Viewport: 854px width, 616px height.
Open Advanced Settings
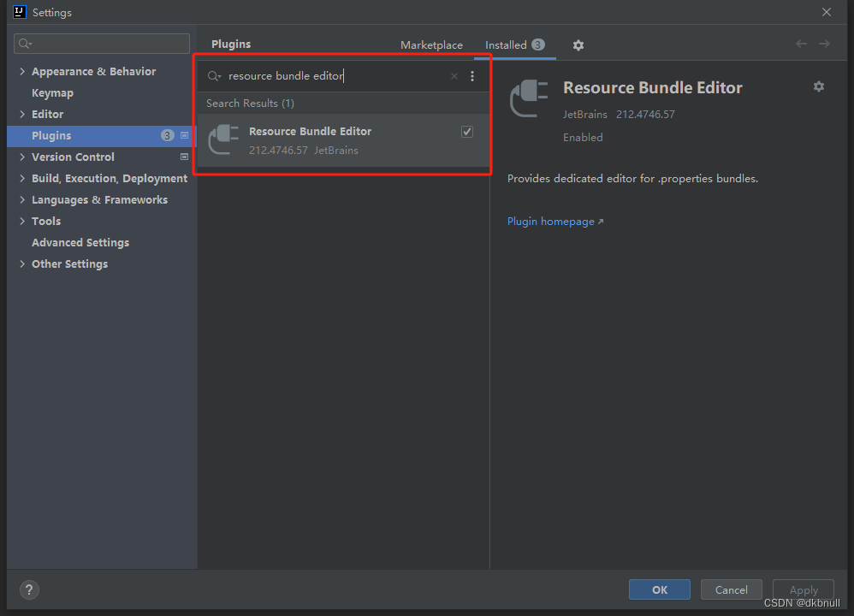tap(80, 242)
